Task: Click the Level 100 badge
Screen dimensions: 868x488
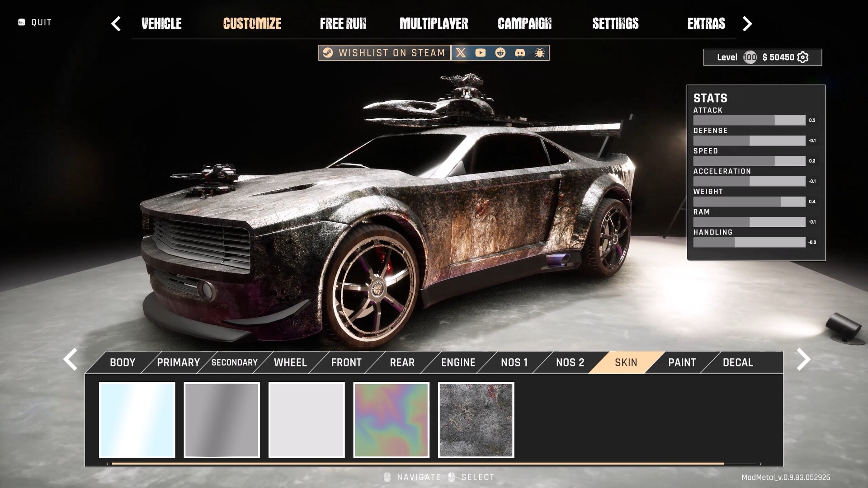Action: (750, 57)
